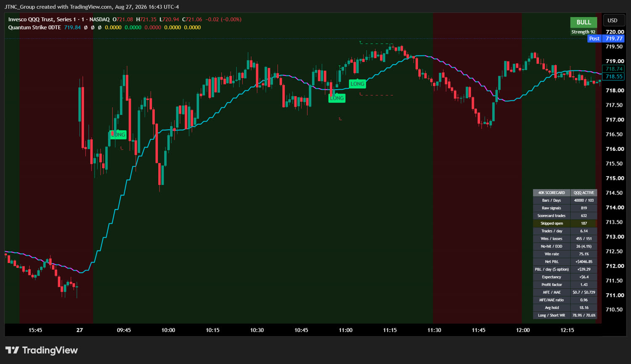Click the 'Net P&L' value +$4046.85
631x364 pixels.
pyautogui.click(x=584, y=261)
